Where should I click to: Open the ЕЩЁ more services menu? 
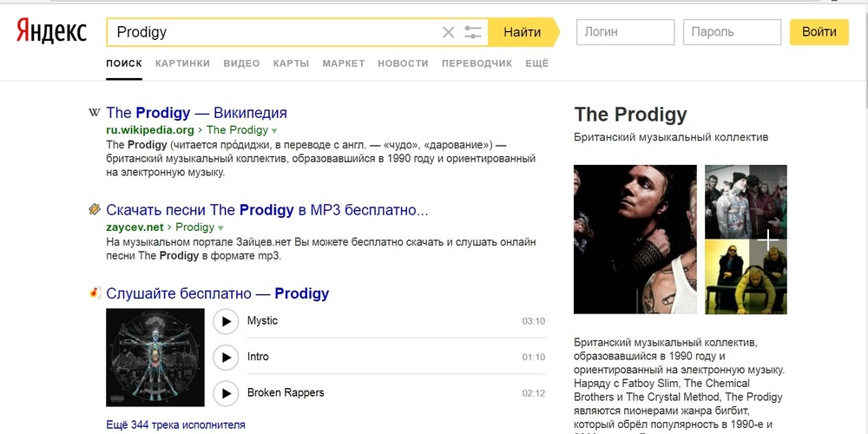point(537,63)
